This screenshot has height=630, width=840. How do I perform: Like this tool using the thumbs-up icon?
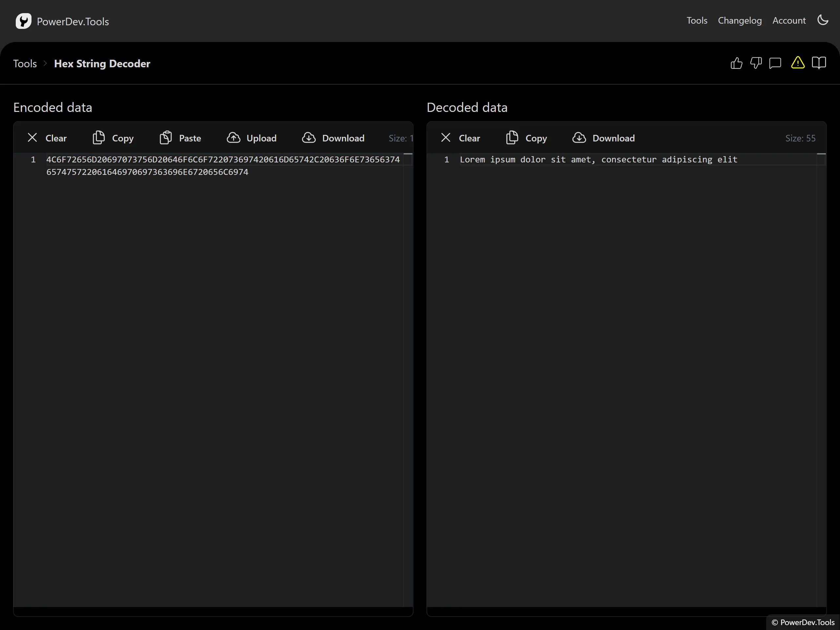[x=736, y=63]
